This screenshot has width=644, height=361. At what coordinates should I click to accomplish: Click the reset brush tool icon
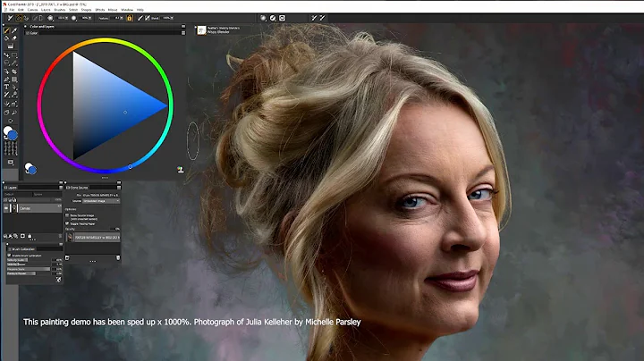pyautogui.click(x=10, y=18)
